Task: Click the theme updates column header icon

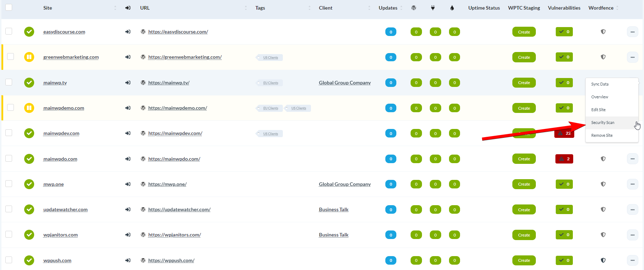Action: coord(452,8)
